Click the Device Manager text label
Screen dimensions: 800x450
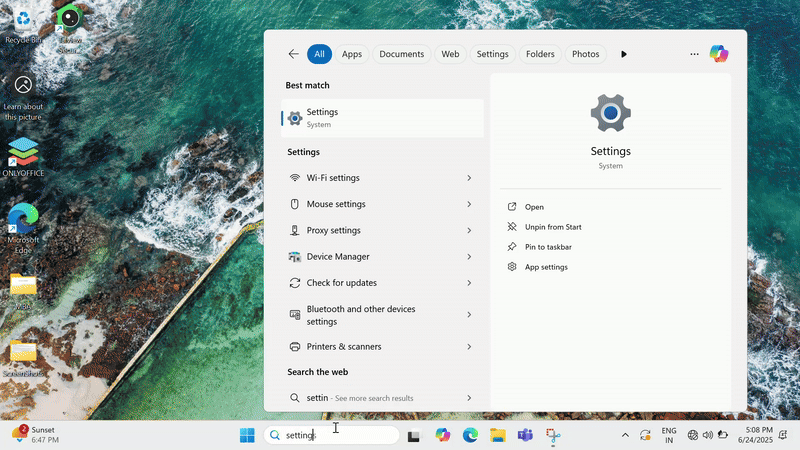338,257
